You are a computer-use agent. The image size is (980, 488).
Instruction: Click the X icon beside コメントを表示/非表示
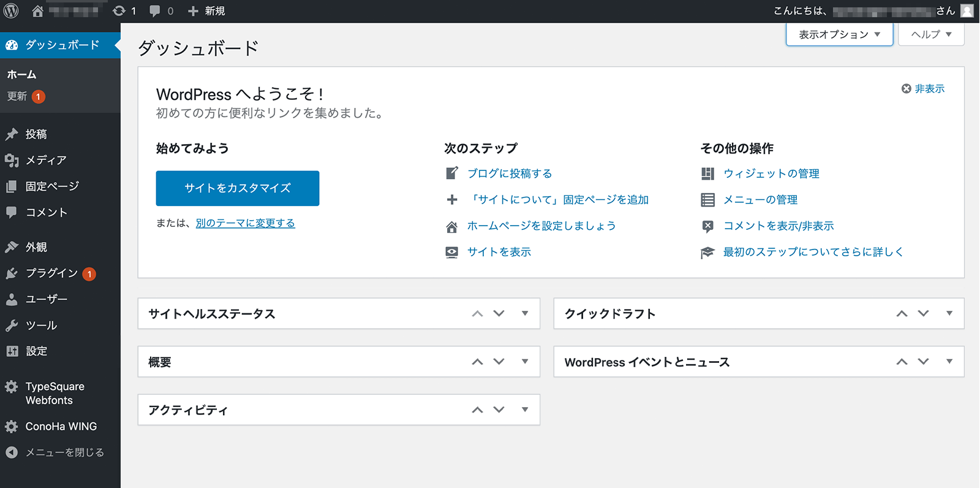click(707, 226)
